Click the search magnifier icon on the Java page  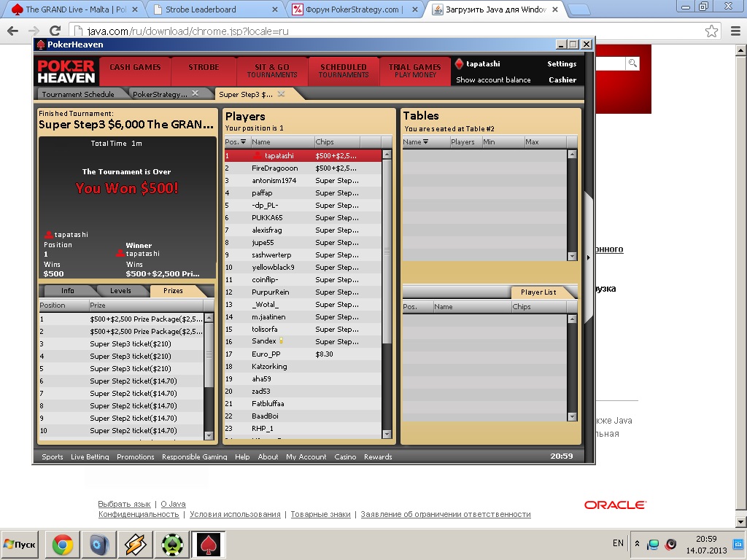coord(632,63)
